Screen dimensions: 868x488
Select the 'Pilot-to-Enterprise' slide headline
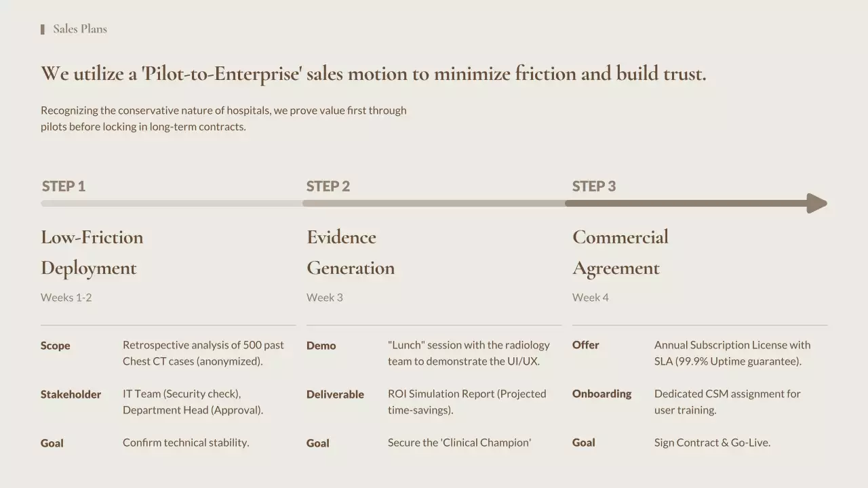373,73
